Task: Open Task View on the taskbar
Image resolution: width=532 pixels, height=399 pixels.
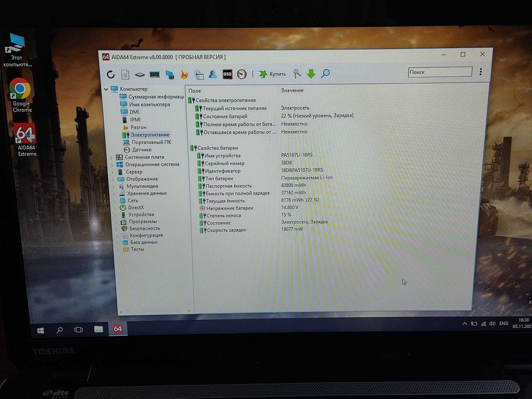Action: [78, 329]
